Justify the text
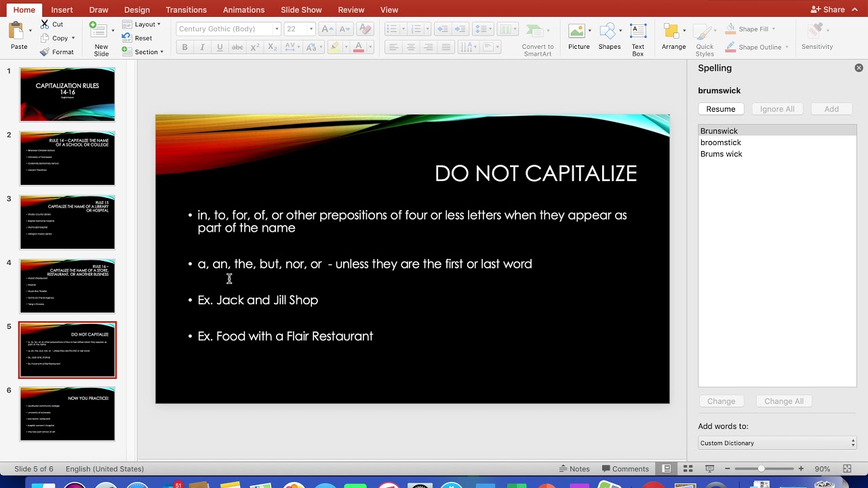The height and width of the screenshot is (488, 868). (x=446, y=47)
